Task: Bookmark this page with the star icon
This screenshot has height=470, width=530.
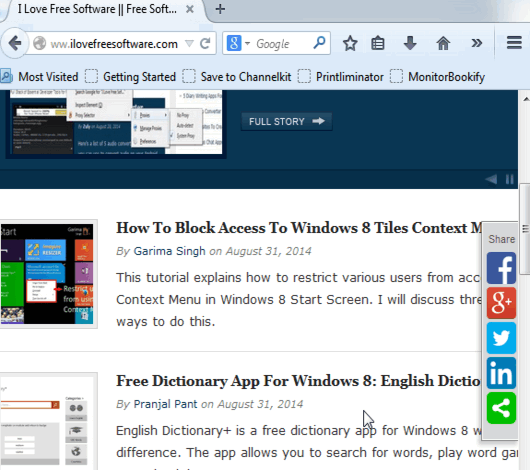Action: tap(350, 43)
